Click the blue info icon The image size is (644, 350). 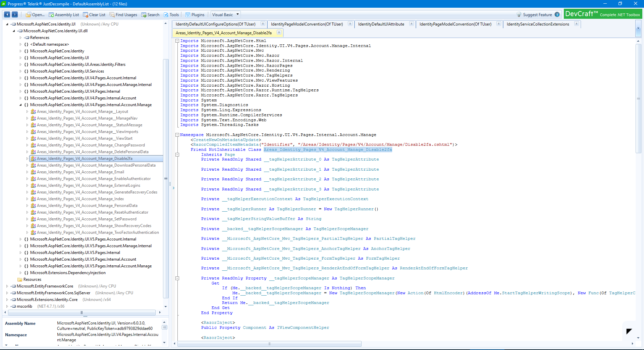tap(557, 15)
